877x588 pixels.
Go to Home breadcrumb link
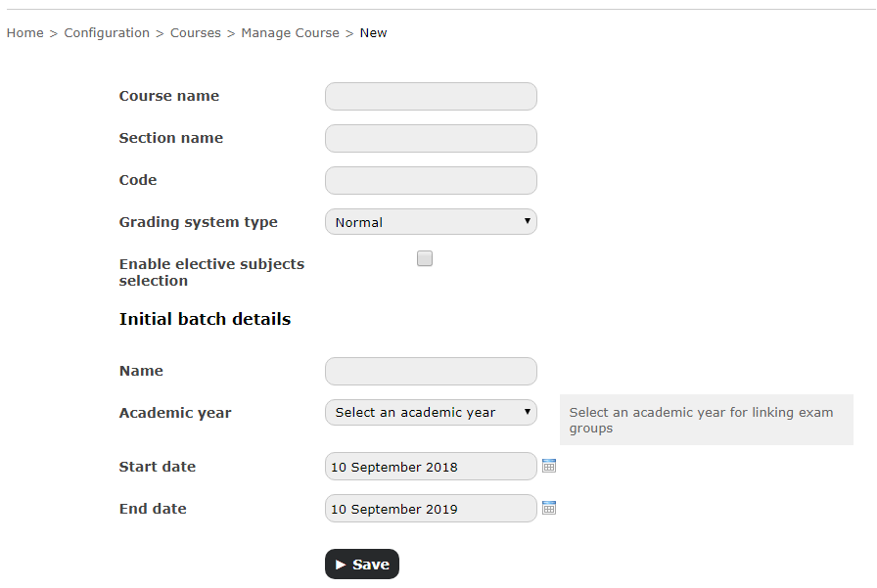[24, 33]
